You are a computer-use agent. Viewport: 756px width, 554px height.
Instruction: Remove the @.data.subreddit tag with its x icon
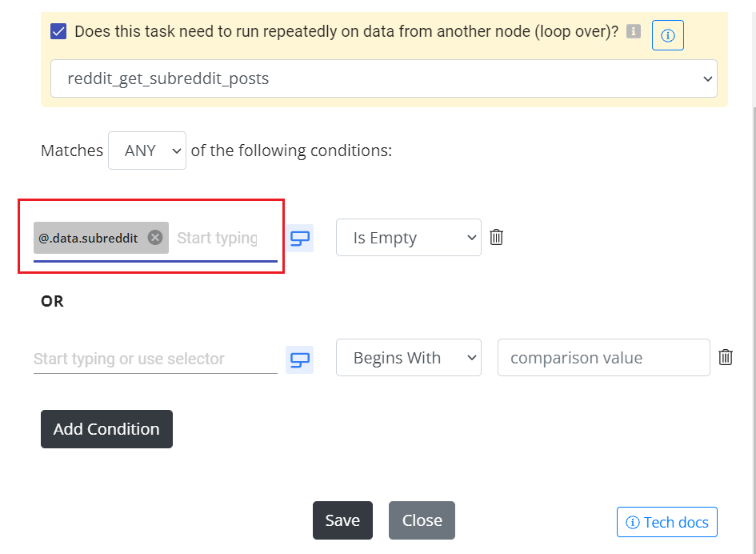[154, 238]
